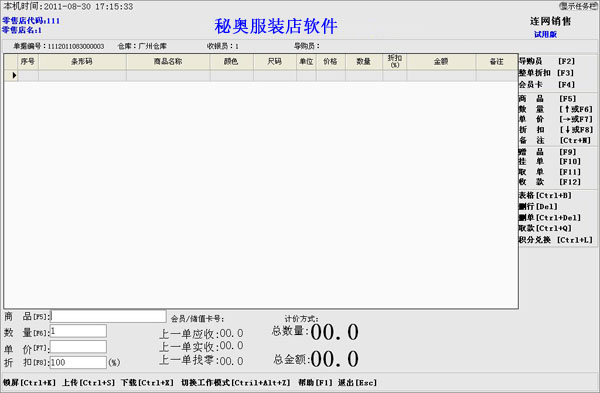Open 整单折扣 [F3] whole-order discount
600x393 pixels.
pyautogui.click(x=546, y=73)
